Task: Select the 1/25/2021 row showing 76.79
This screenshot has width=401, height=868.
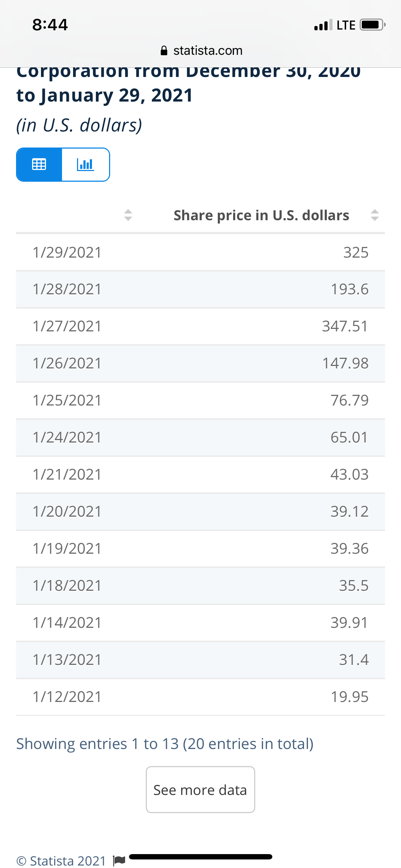Action: click(200, 401)
